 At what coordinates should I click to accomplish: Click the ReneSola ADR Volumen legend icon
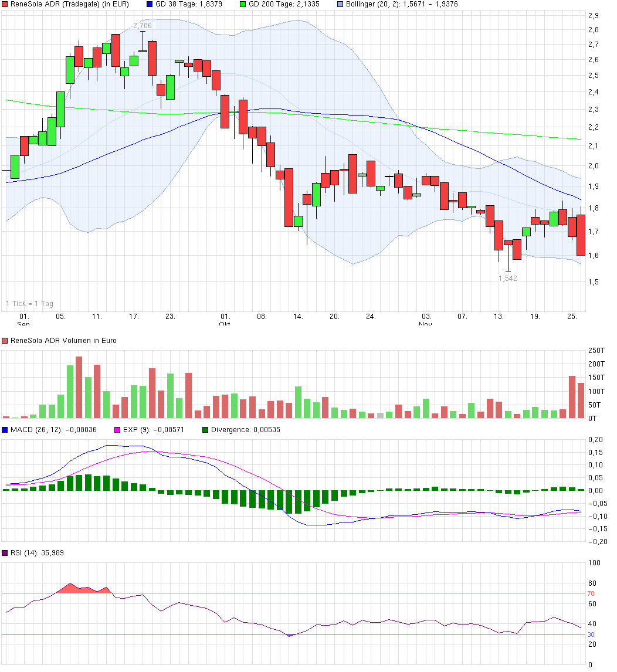click(x=6, y=340)
